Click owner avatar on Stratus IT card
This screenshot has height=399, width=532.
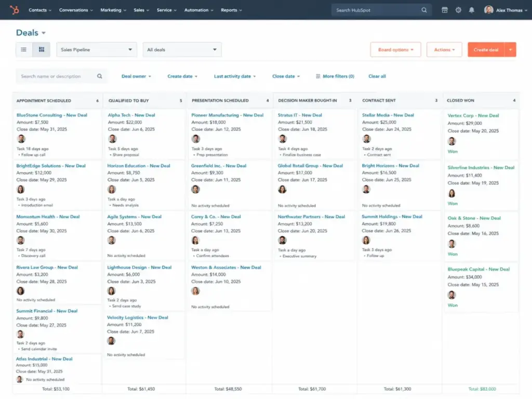tap(282, 139)
